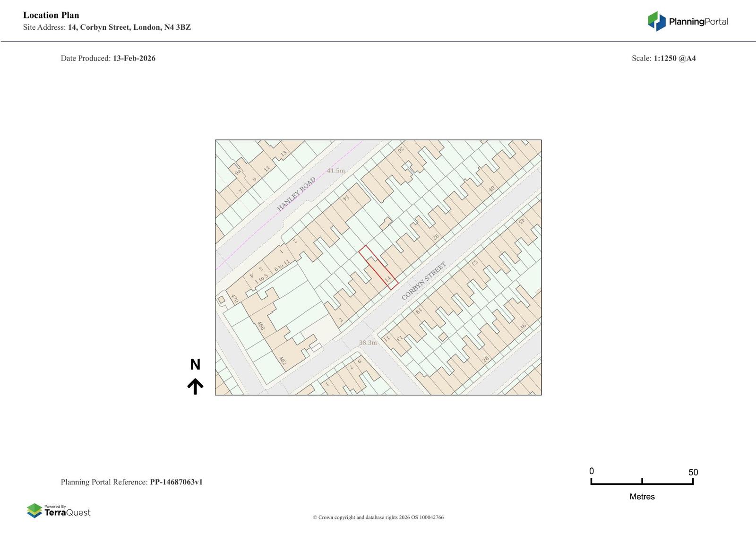Click the scale value 1:1250 @A4
Screen dimensions: 756x535
pyautogui.click(x=674, y=58)
